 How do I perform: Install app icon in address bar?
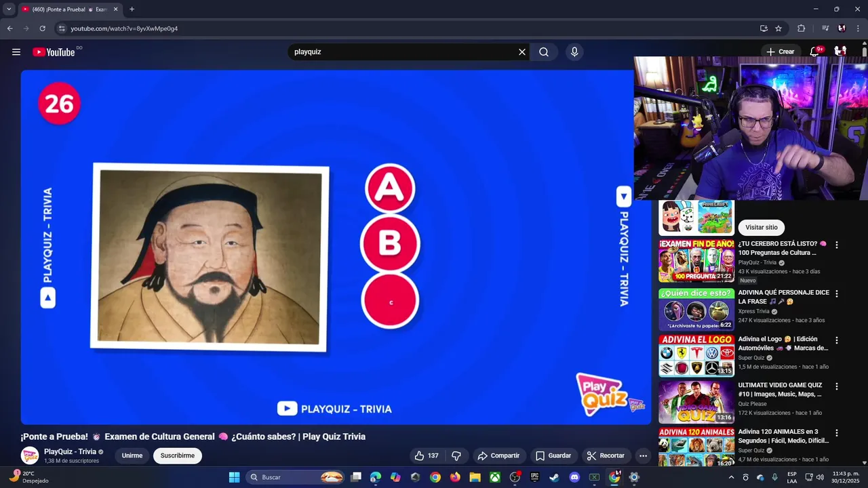tap(764, 28)
